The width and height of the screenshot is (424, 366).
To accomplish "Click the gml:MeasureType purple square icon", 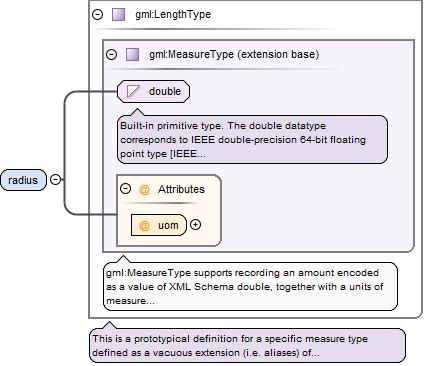I will point(132,54).
